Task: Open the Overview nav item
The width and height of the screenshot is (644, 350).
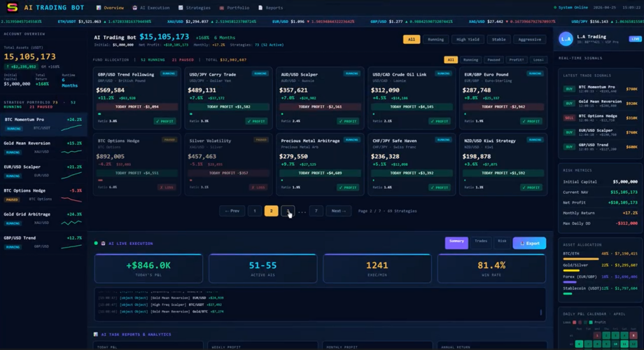Action: 110,8
